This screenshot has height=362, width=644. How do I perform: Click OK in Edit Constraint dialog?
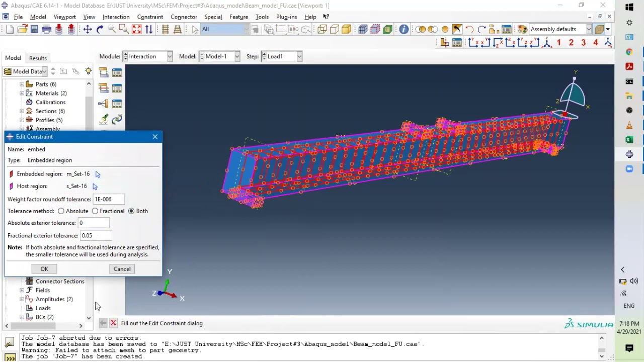pos(44,269)
